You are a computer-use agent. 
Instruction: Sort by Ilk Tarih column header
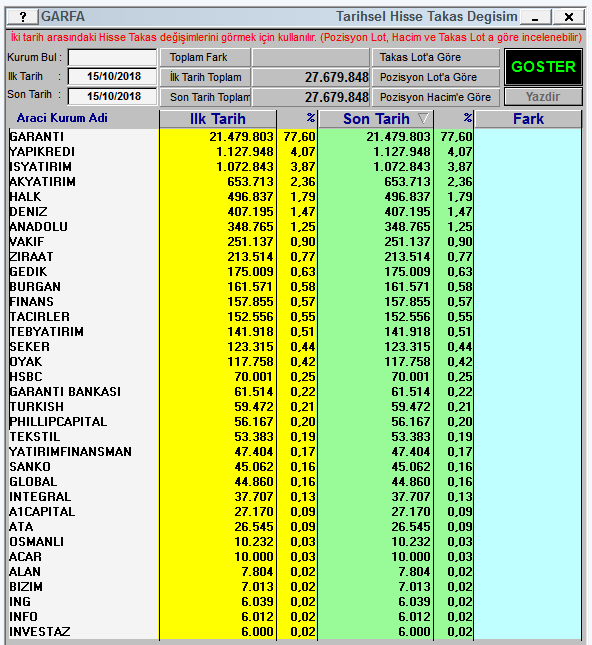218,119
